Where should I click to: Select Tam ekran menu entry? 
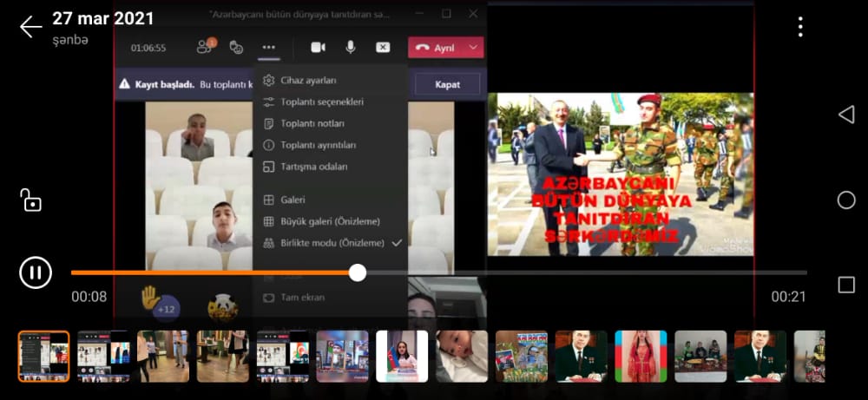pos(331,297)
